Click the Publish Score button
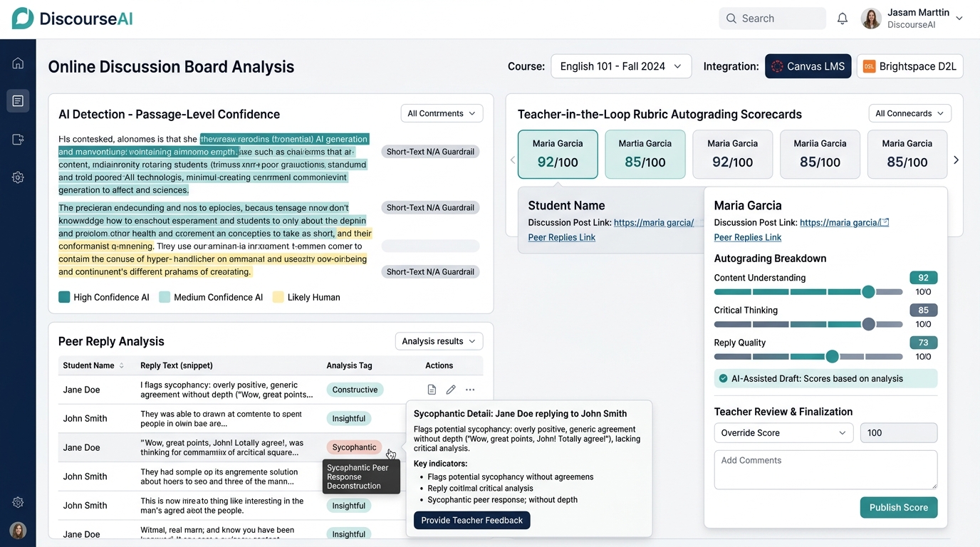Image resolution: width=980 pixels, height=547 pixels. [x=898, y=507]
